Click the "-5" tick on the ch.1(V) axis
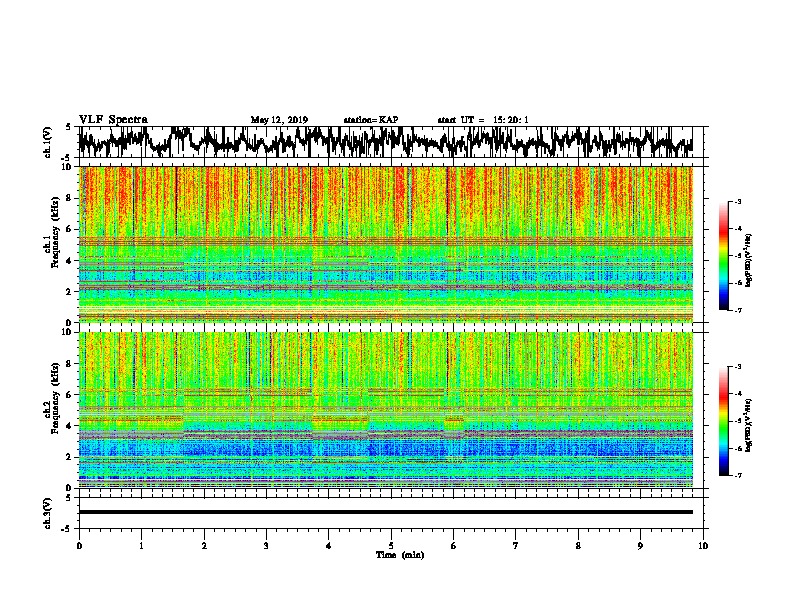Viewport: 792px width, 612px height. 67,158
